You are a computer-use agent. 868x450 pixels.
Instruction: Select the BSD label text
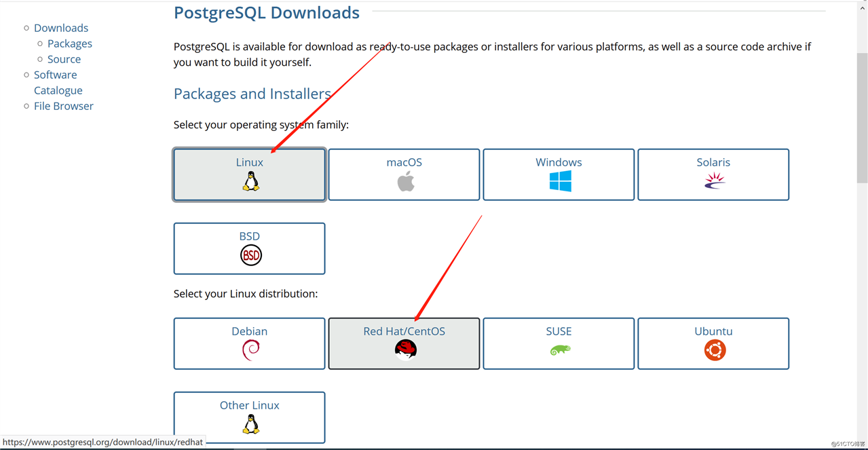pos(250,236)
